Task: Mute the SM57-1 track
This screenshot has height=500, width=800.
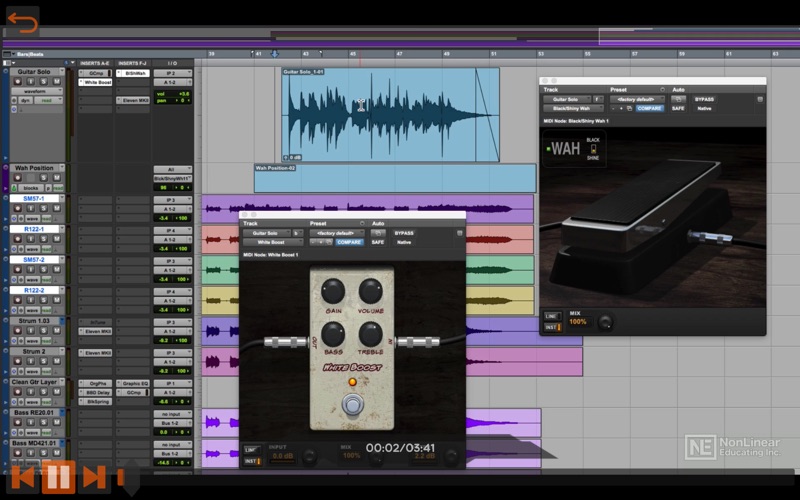Action: tap(56, 208)
